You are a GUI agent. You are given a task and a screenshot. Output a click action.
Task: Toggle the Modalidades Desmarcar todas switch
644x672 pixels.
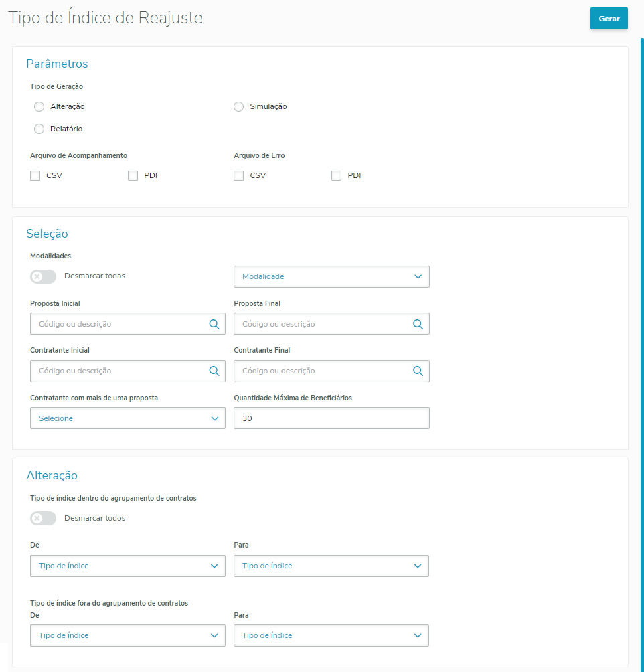[x=44, y=276]
